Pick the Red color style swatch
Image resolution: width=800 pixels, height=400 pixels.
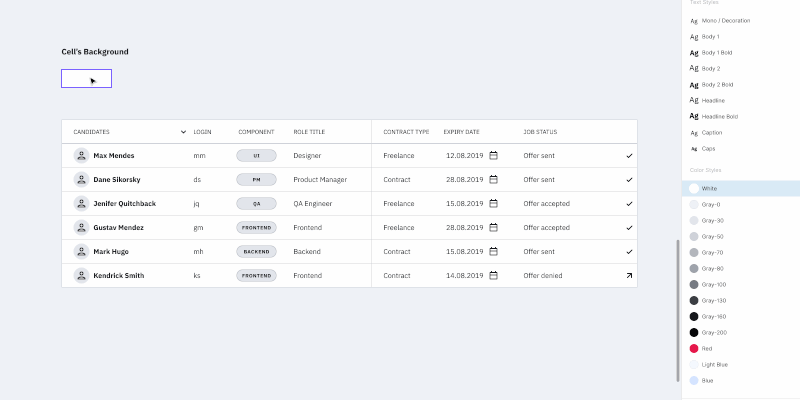[x=694, y=349]
